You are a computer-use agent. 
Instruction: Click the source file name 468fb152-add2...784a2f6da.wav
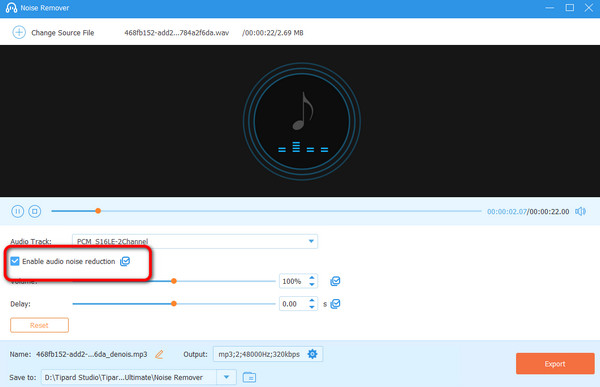176,33
